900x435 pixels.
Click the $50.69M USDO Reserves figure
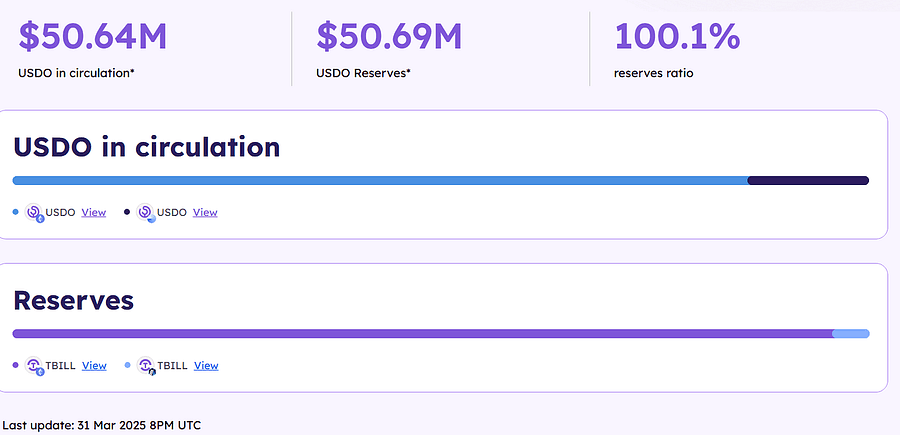point(389,36)
